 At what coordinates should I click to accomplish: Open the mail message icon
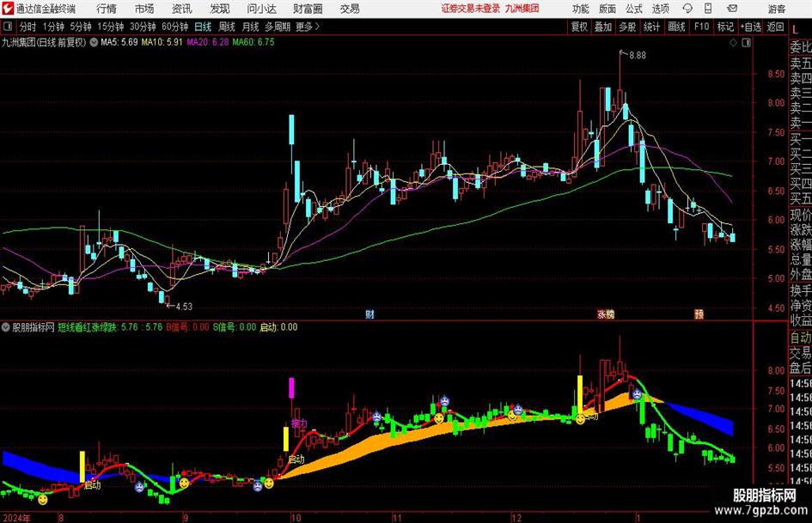(x=732, y=9)
